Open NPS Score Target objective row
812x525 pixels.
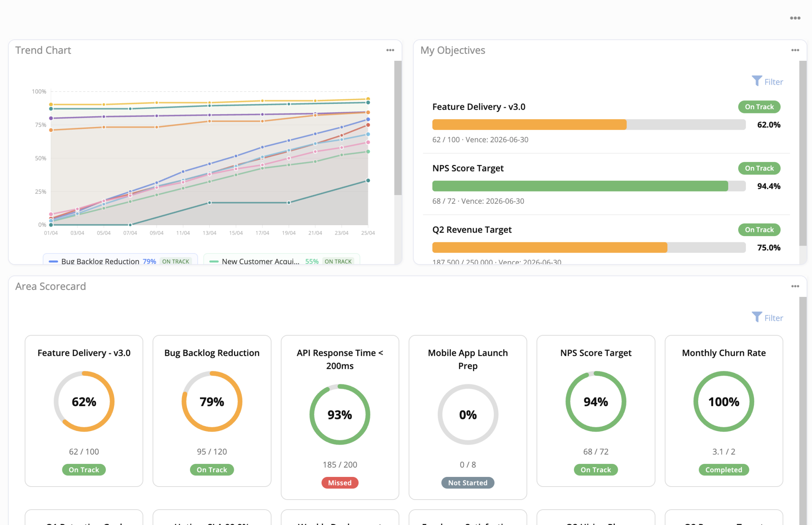[468, 168]
